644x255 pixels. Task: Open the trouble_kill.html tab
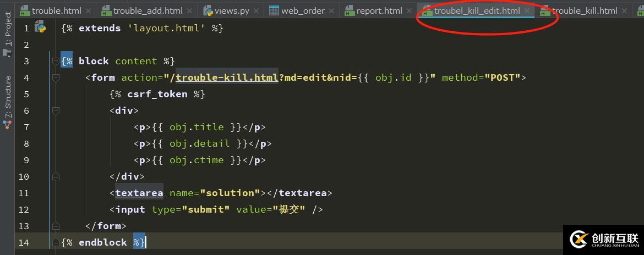tap(583, 10)
